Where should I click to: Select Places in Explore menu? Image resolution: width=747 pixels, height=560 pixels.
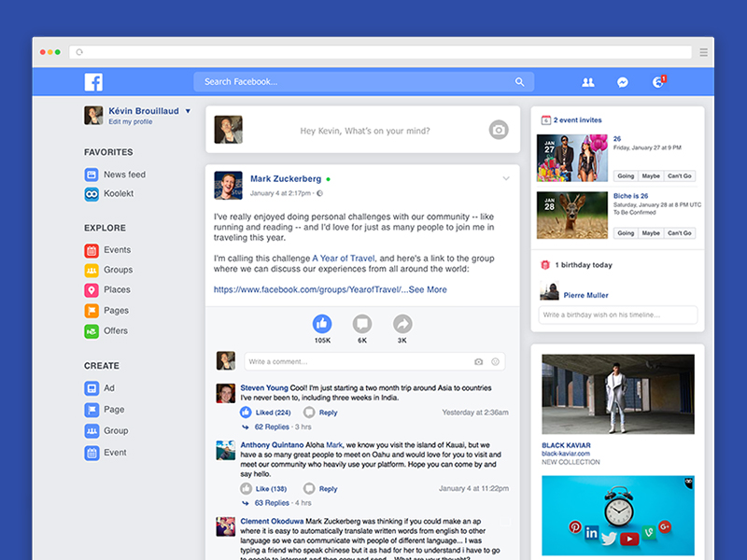click(117, 290)
